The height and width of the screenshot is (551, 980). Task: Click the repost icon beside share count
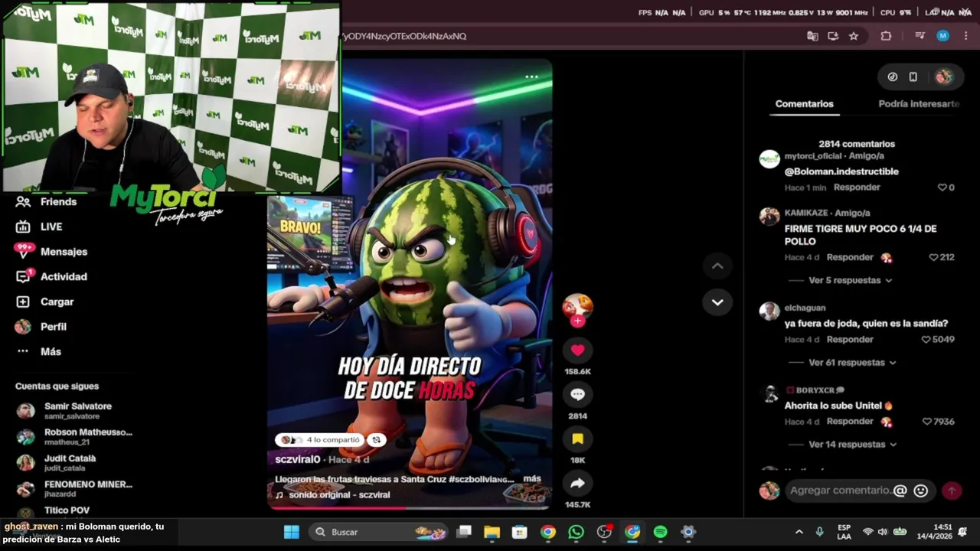[377, 440]
